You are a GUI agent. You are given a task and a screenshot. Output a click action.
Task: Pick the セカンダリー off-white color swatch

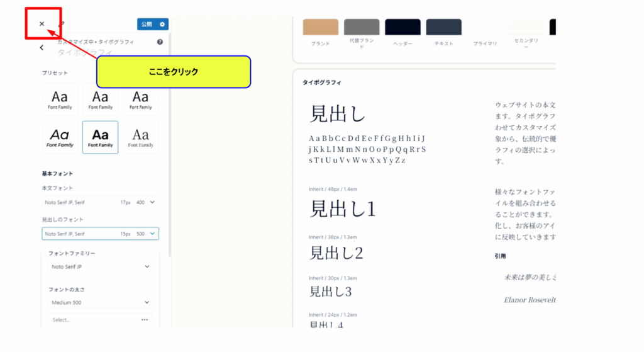[526, 26]
